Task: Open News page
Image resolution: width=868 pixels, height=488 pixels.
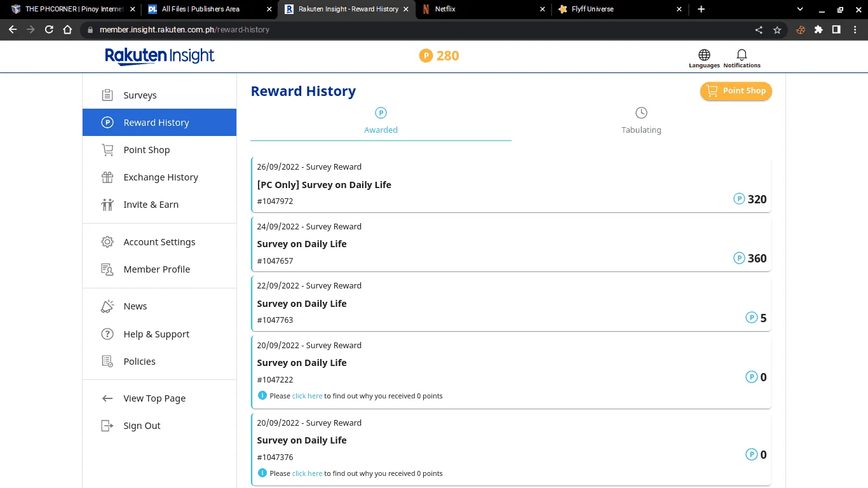Action: click(x=159, y=306)
